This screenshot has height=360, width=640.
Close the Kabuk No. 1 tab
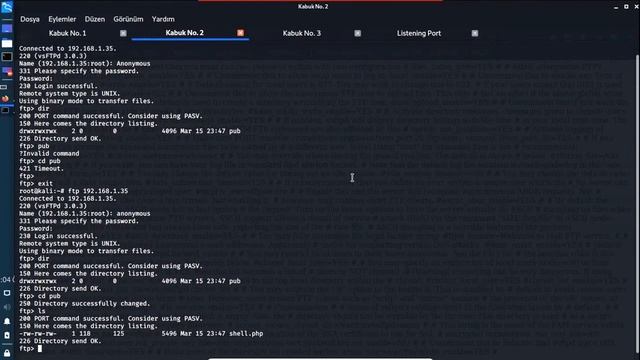click(x=123, y=33)
